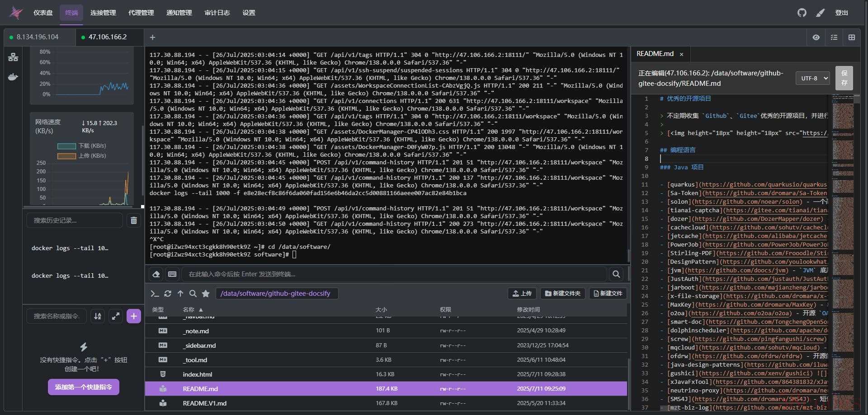Viewport: 868px width, 415px height.
Task: Switch to the 47.106.166.2 session tab
Action: [109, 37]
